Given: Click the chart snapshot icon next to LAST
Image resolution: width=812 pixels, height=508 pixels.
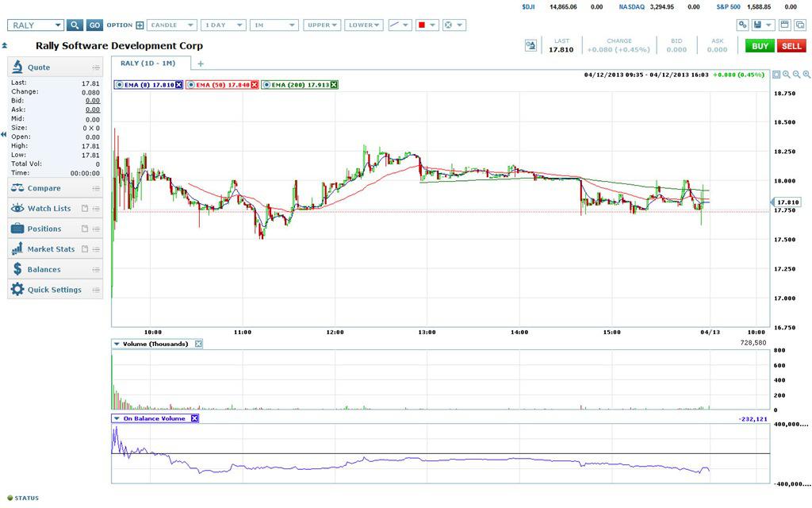Looking at the screenshot, I should (530, 45).
